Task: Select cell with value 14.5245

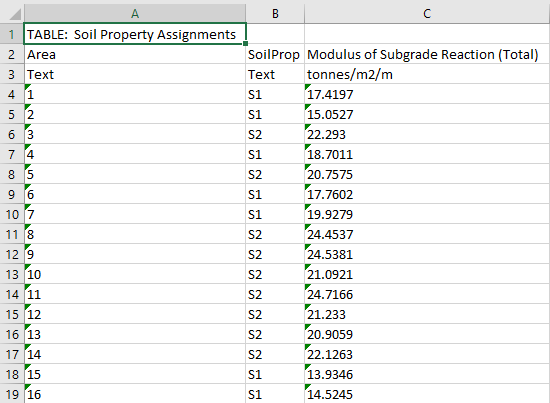Action: pos(427,394)
